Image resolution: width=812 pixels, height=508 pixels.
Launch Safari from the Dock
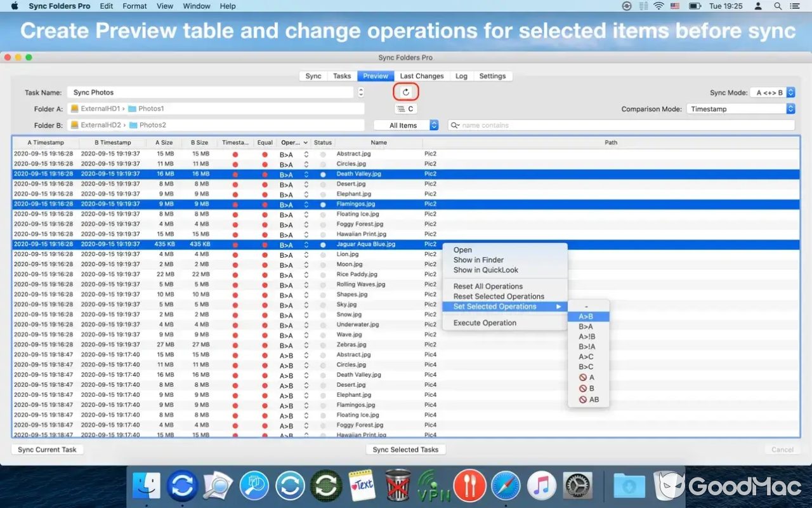click(505, 486)
